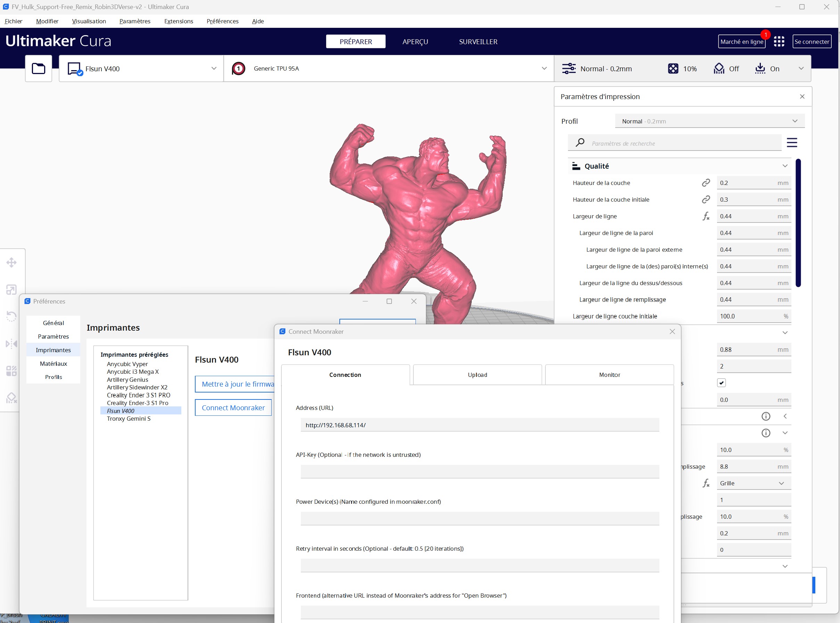Image resolution: width=840 pixels, height=623 pixels.
Task: Click fx icon next to Largeur de ligne
Action: tap(706, 216)
